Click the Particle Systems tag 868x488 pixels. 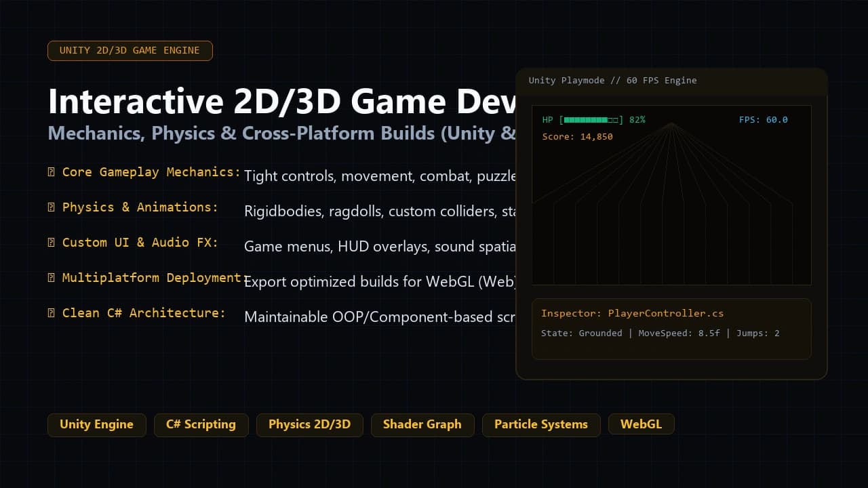[541, 425]
